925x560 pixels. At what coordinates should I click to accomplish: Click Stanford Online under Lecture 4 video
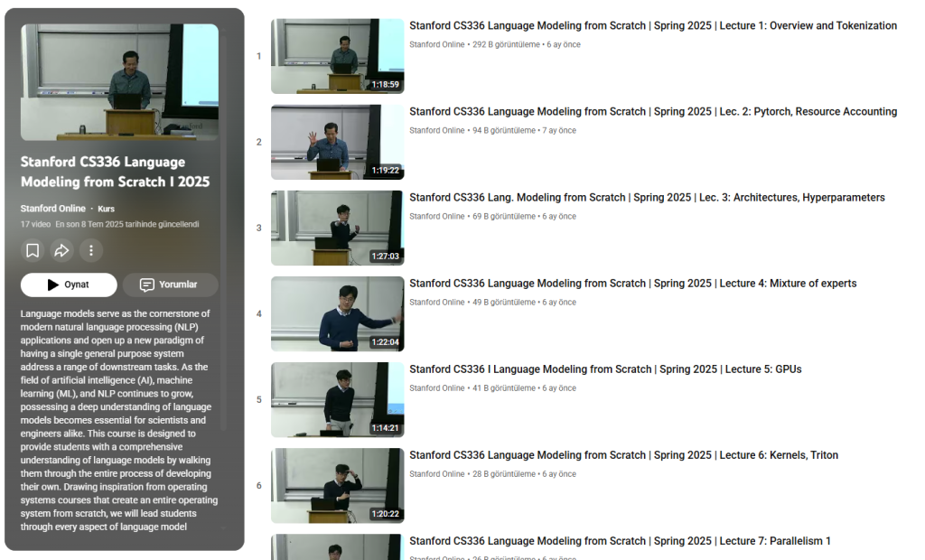point(437,303)
